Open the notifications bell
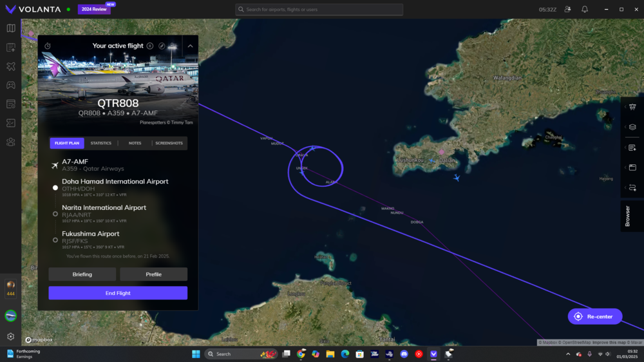The height and width of the screenshot is (362, 644). (585, 10)
